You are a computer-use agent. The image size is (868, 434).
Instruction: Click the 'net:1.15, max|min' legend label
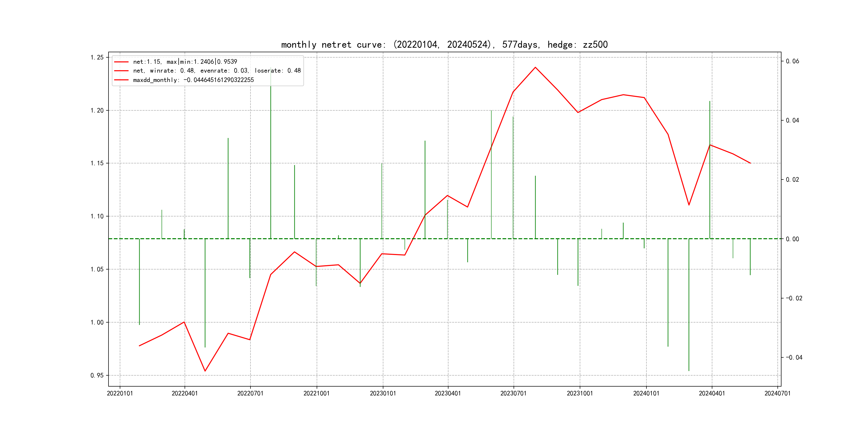(x=185, y=62)
